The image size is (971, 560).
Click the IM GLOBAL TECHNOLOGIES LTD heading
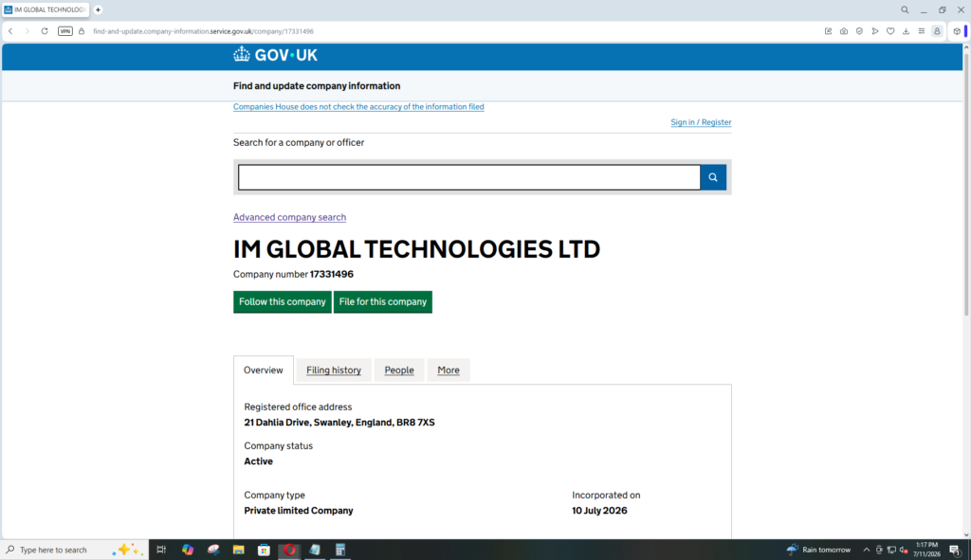(x=416, y=249)
